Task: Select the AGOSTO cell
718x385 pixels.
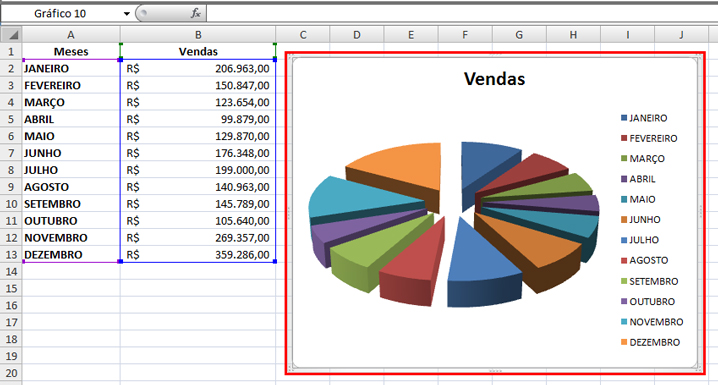Action: click(71, 187)
